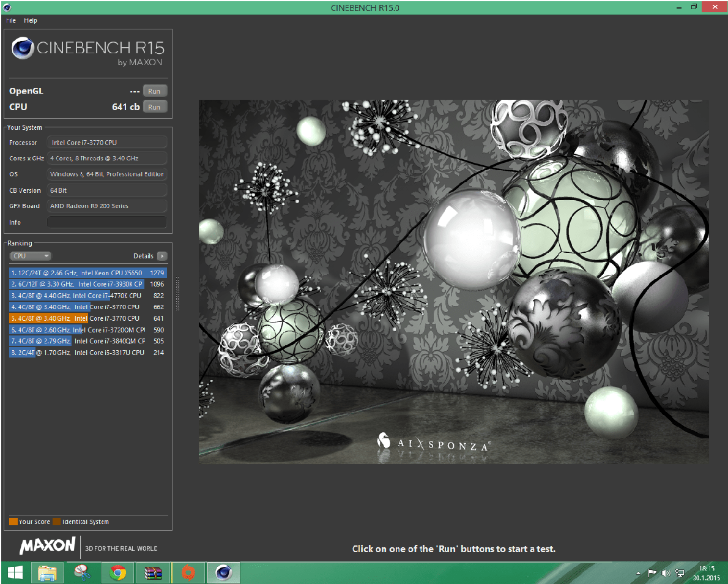Select ranking row Core i7-3930K 1096

tap(87, 284)
